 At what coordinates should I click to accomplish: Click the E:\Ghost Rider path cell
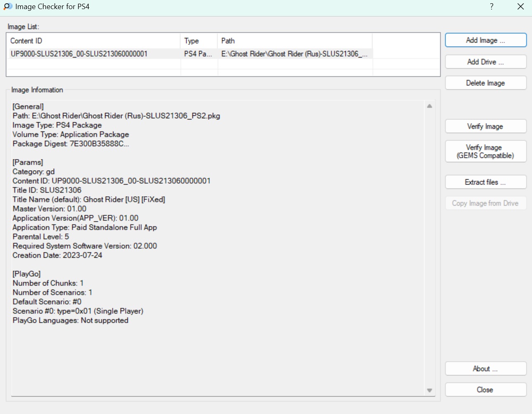294,54
